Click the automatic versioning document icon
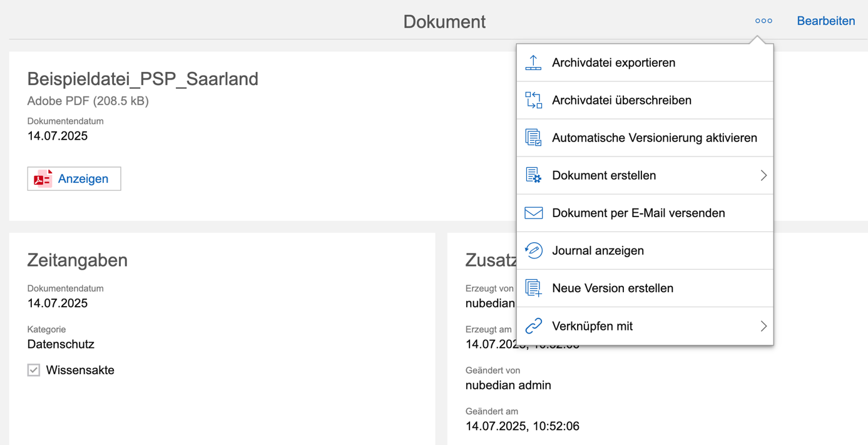The width and height of the screenshot is (868, 445). pos(533,138)
